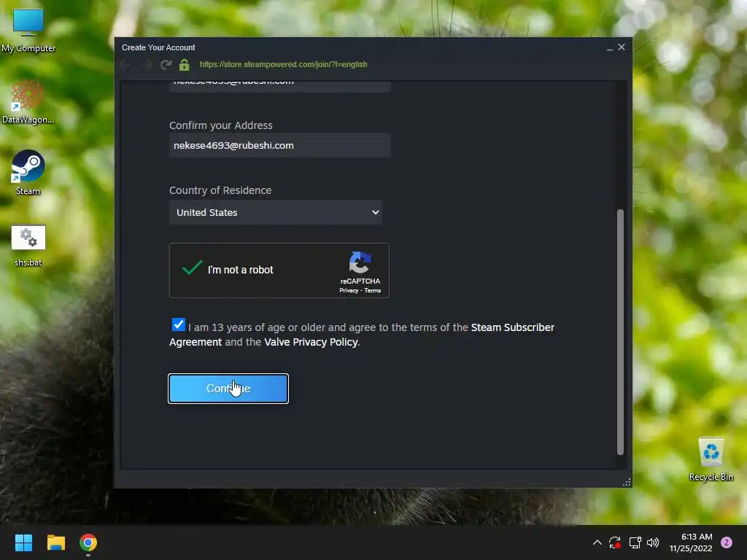Uncheck the 13 years or older agreement checkbox
This screenshot has width=747, height=560.
click(x=178, y=324)
